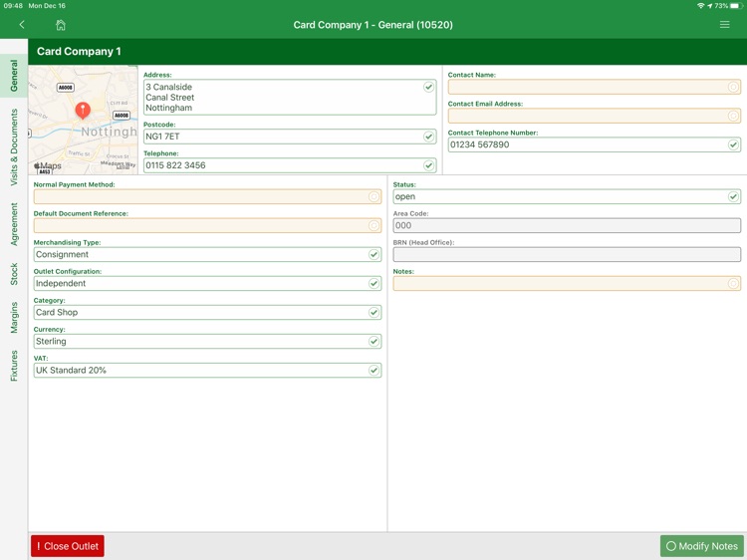Click the Address field checkmark icon
Screen dimensions: 747x560
[428, 88]
